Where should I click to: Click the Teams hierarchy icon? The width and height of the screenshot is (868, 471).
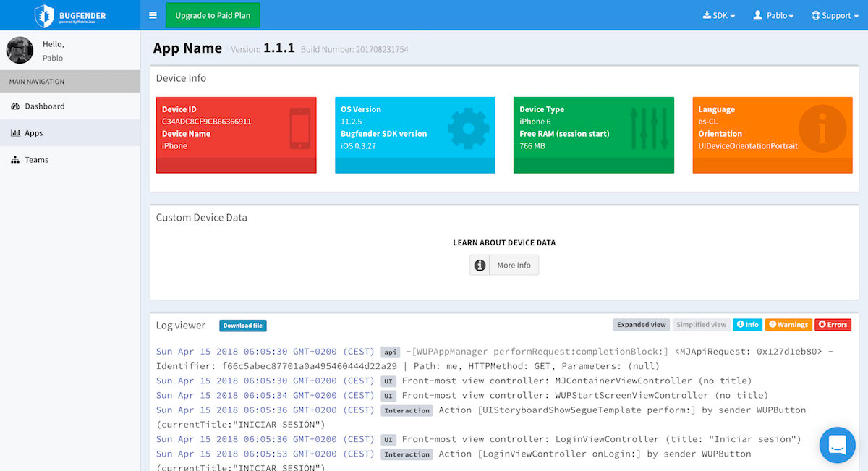(x=15, y=160)
